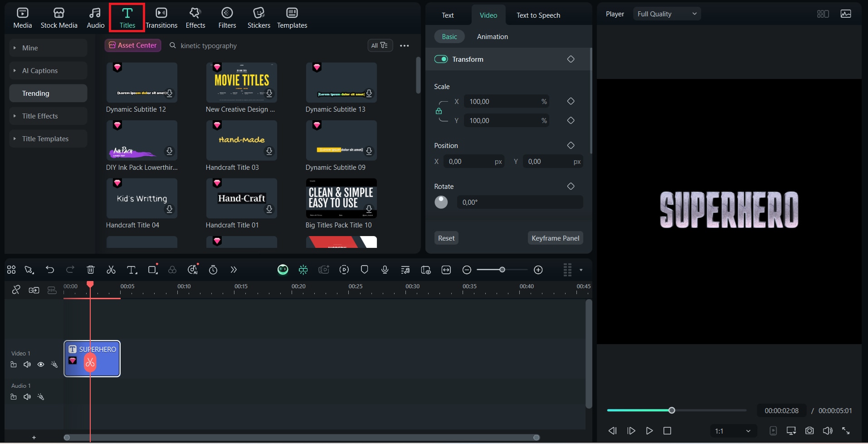Click the Play button in player

point(649,430)
